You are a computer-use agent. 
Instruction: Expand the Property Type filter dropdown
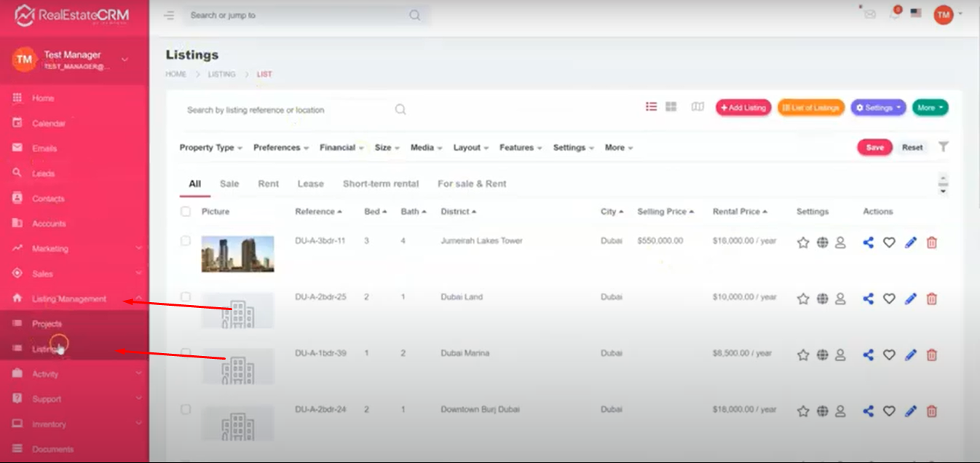[210, 148]
